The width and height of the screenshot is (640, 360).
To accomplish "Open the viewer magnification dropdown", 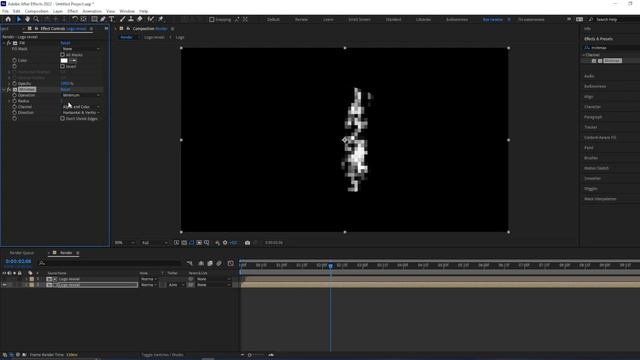I will [x=124, y=242].
